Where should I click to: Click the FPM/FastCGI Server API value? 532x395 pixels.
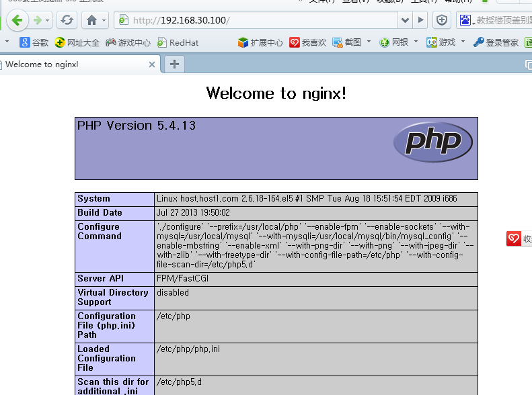click(182, 279)
